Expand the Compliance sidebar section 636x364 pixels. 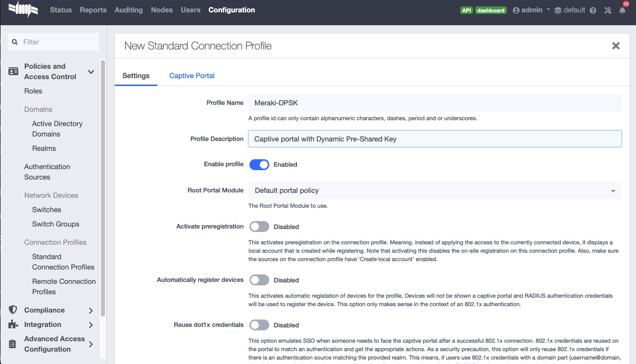pos(91,311)
